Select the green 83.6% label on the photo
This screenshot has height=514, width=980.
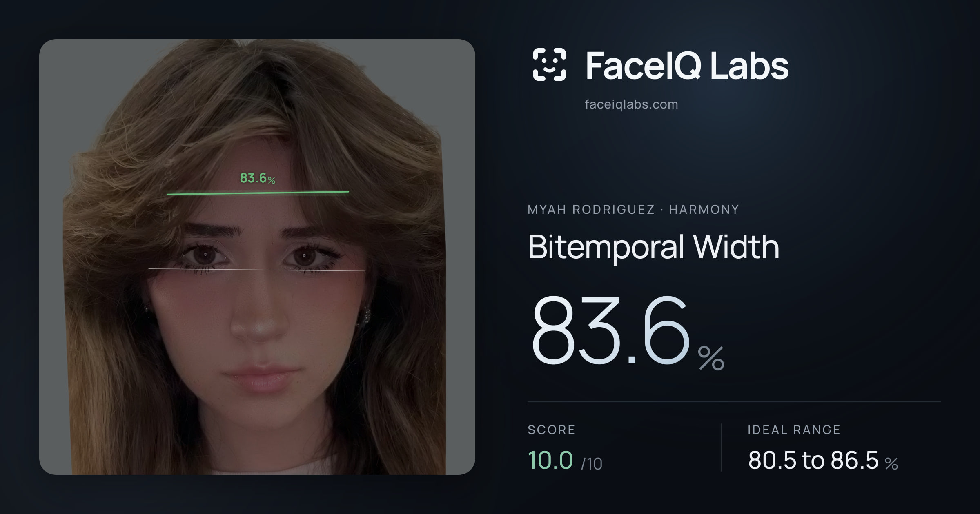[x=258, y=178]
